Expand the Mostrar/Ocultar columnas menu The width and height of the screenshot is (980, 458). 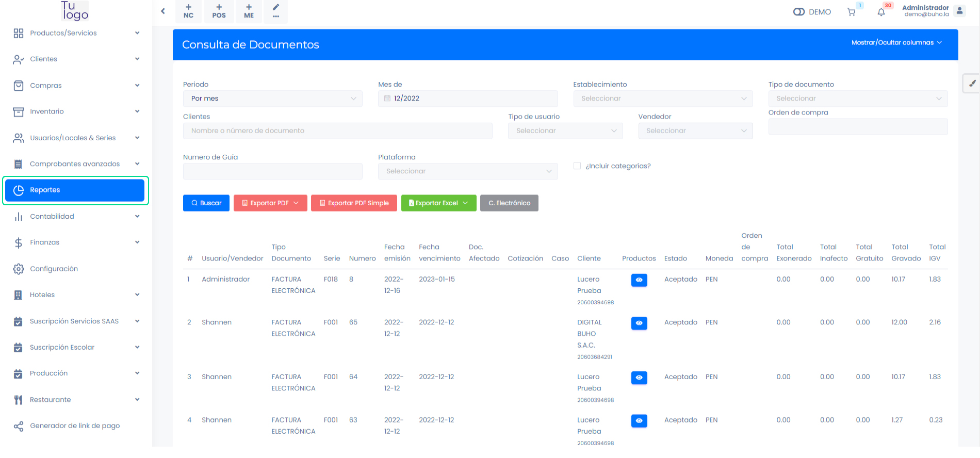[896, 43]
